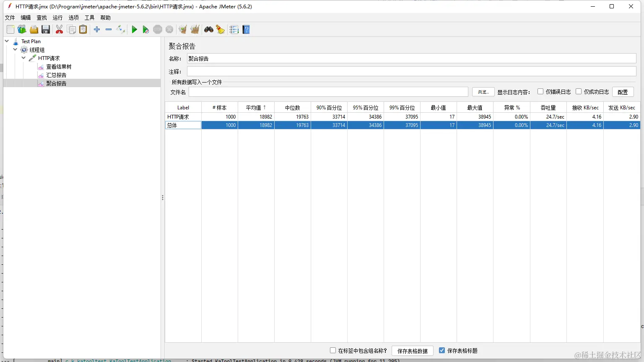
Task: Clear results with single broom icon
Action: tap(182, 29)
